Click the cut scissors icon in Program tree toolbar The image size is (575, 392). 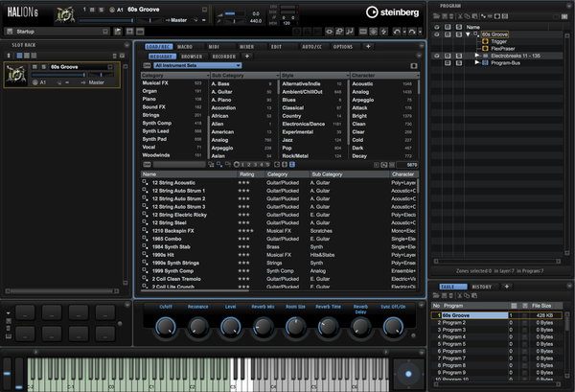pyautogui.click(x=459, y=16)
